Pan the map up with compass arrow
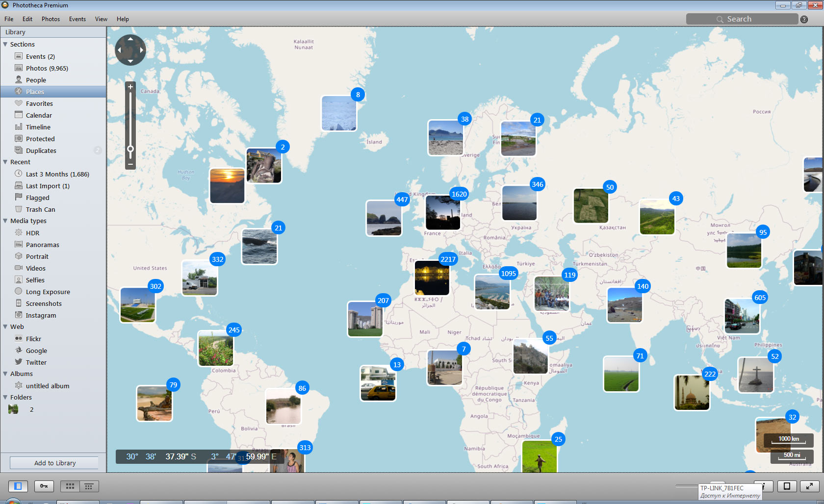Image resolution: width=824 pixels, height=504 pixels. click(x=130, y=39)
